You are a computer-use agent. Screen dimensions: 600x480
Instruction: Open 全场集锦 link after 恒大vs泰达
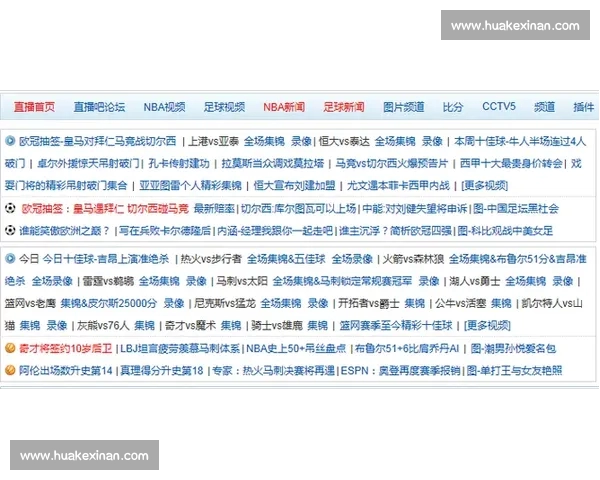click(395, 141)
